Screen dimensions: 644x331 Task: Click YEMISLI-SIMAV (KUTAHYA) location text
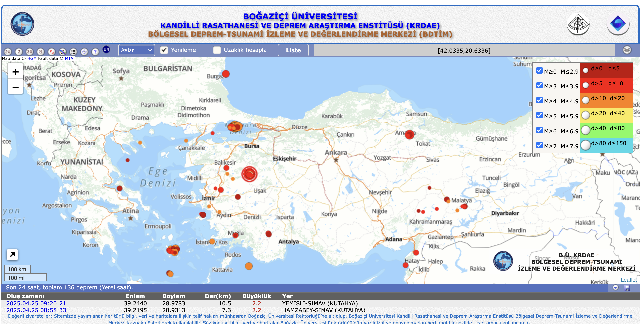[x=320, y=303]
